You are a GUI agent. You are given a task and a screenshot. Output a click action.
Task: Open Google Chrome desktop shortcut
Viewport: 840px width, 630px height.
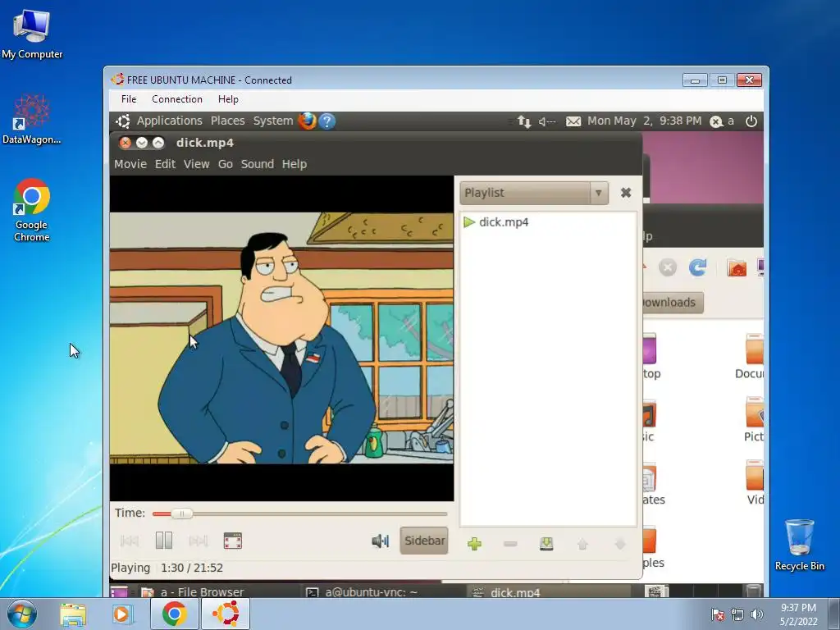click(32, 210)
